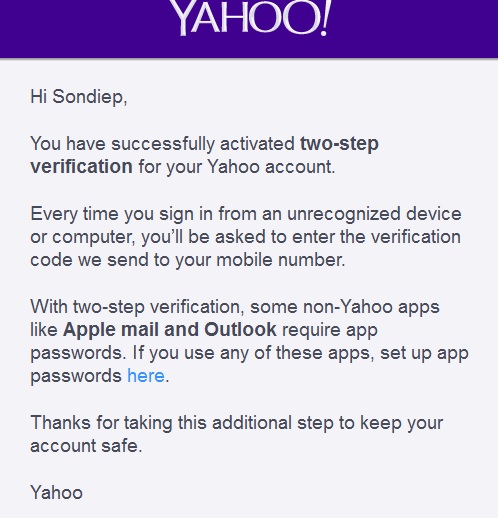Click the word 'unrecognized' in the message

coord(343,215)
